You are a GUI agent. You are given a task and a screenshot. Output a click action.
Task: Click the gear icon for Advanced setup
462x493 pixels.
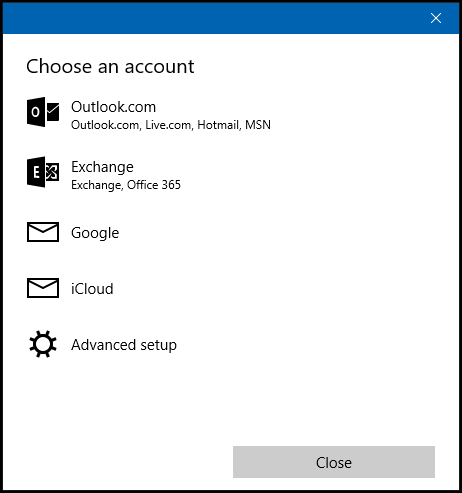coord(43,344)
